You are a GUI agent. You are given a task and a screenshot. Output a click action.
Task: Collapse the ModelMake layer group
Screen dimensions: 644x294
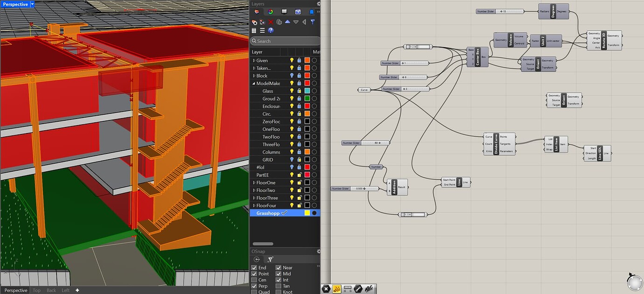[x=254, y=84]
